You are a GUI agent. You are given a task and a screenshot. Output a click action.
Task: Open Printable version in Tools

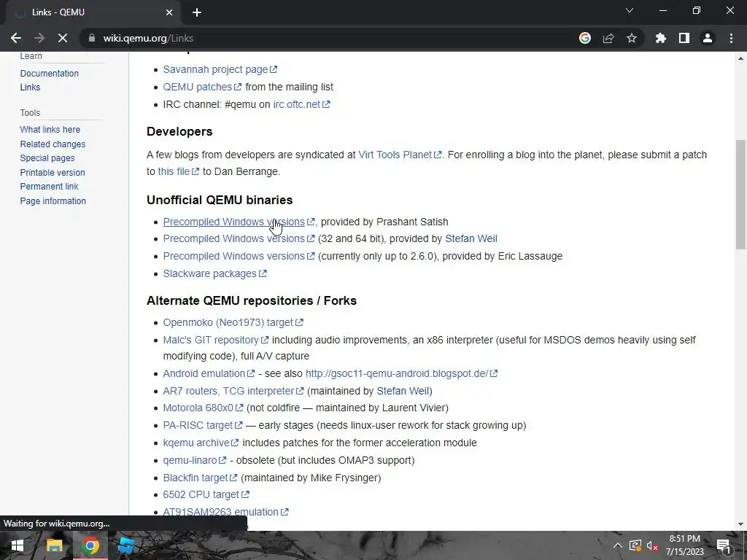tap(53, 172)
